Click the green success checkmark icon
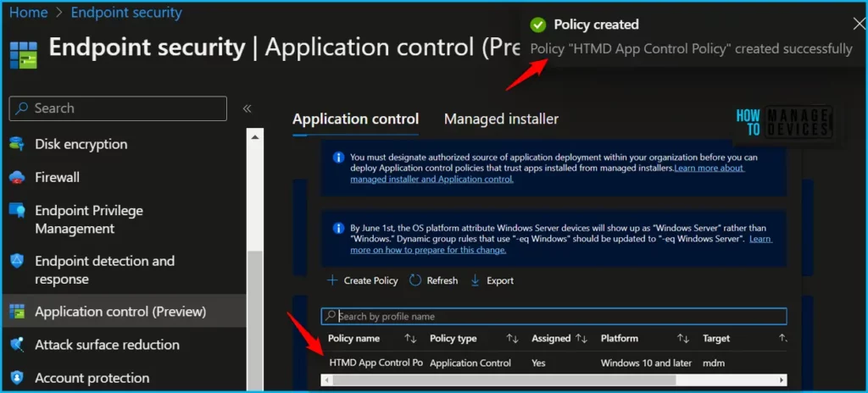Viewport: 868px width, 393px height. click(x=537, y=25)
